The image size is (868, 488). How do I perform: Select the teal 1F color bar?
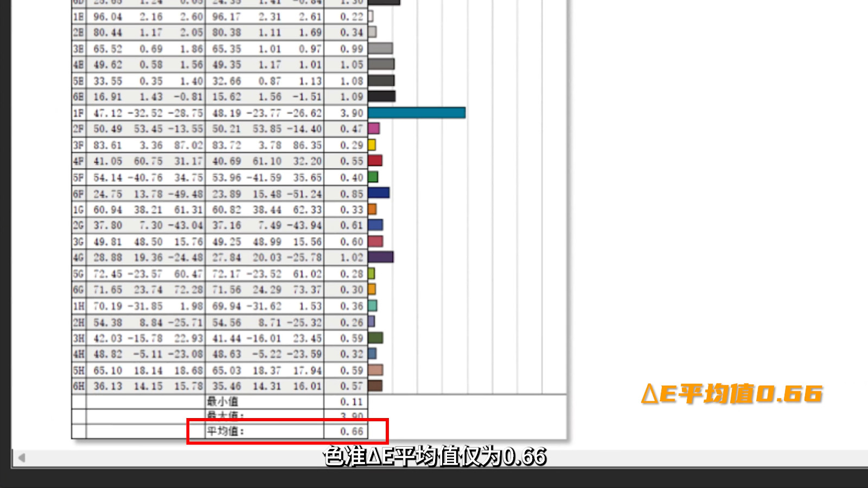tap(417, 113)
